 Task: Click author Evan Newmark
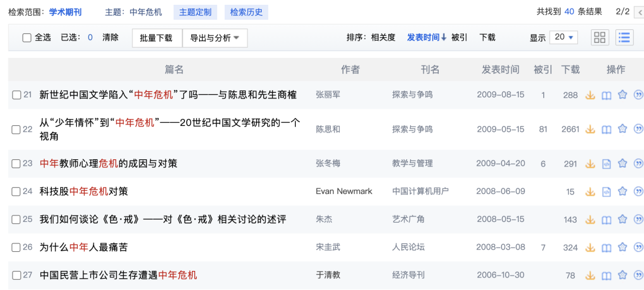[x=344, y=192]
